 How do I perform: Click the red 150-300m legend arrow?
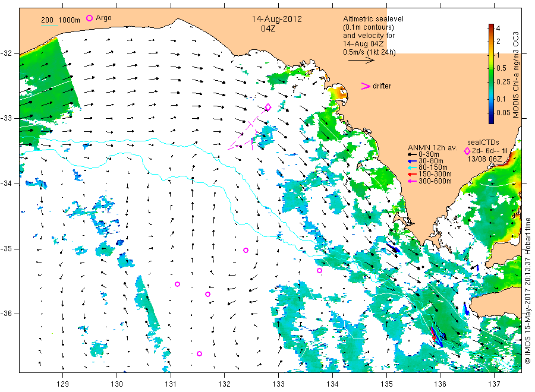412,174
